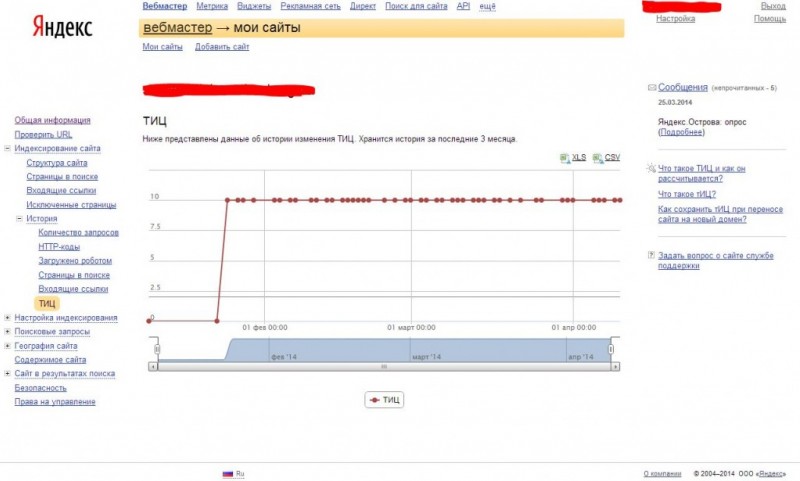Show more services via ещё

[x=487, y=6]
